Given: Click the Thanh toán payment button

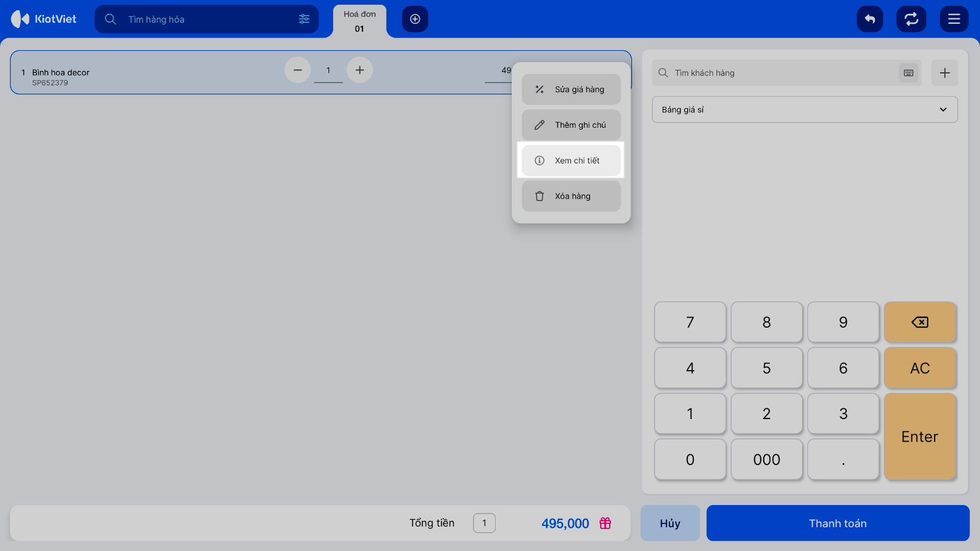Looking at the screenshot, I should 838,523.
